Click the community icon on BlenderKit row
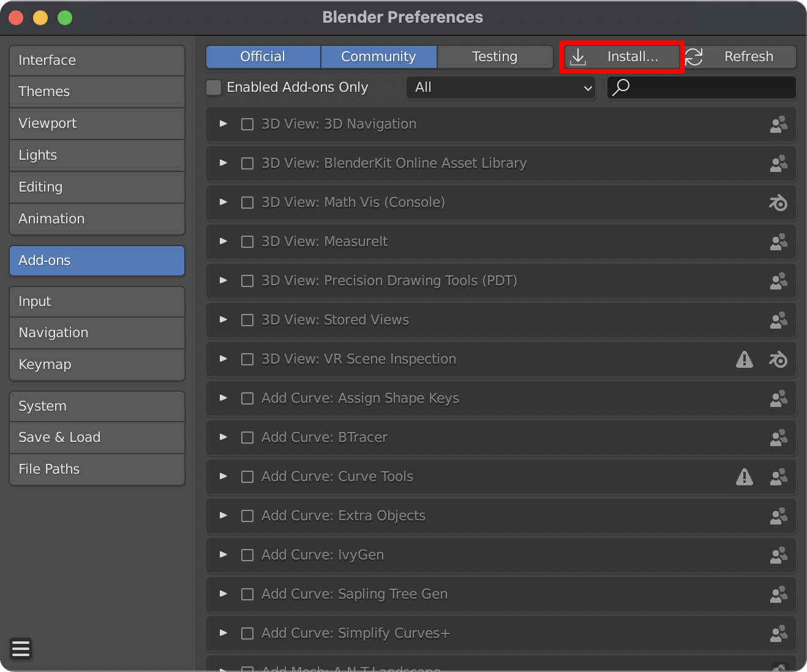The height and width of the screenshot is (672, 807). pyautogui.click(x=778, y=163)
